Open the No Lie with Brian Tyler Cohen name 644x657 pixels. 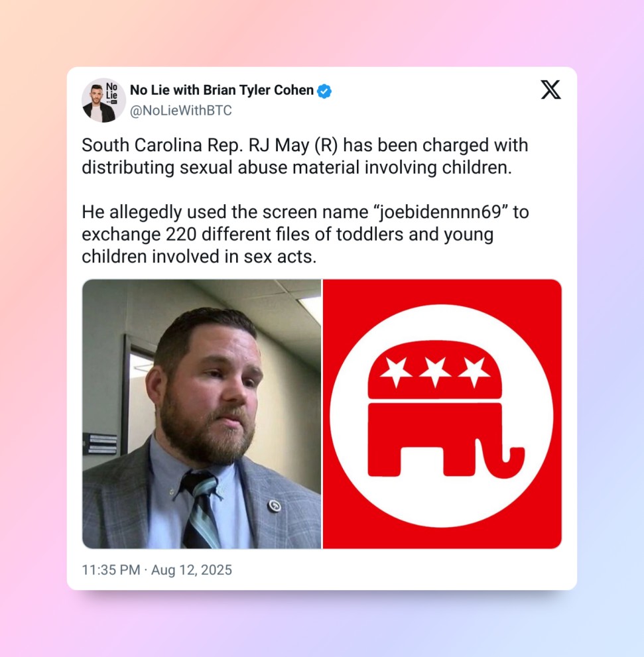(x=222, y=90)
